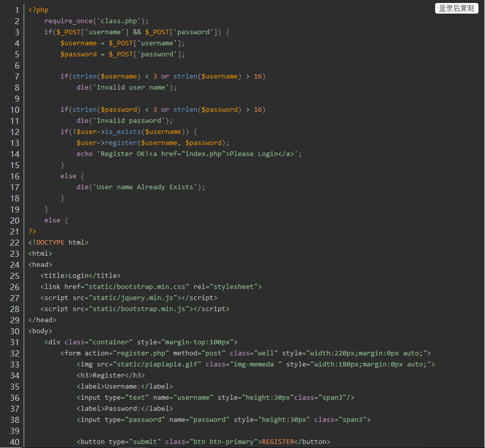Click line number 21 in gutter
This screenshot has height=448, width=485.
tap(15, 232)
